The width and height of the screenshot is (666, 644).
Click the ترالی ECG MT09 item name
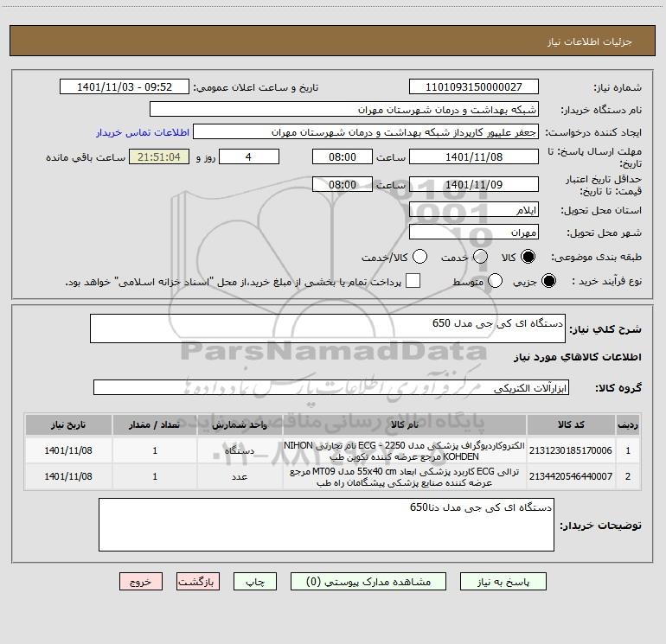click(405, 477)
